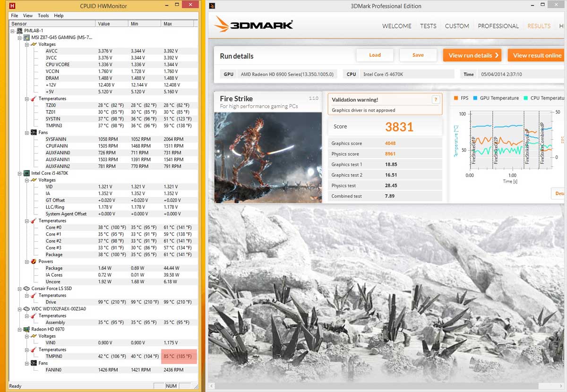Click motherboard Voltages lightning icon

(x=34, y=44)
